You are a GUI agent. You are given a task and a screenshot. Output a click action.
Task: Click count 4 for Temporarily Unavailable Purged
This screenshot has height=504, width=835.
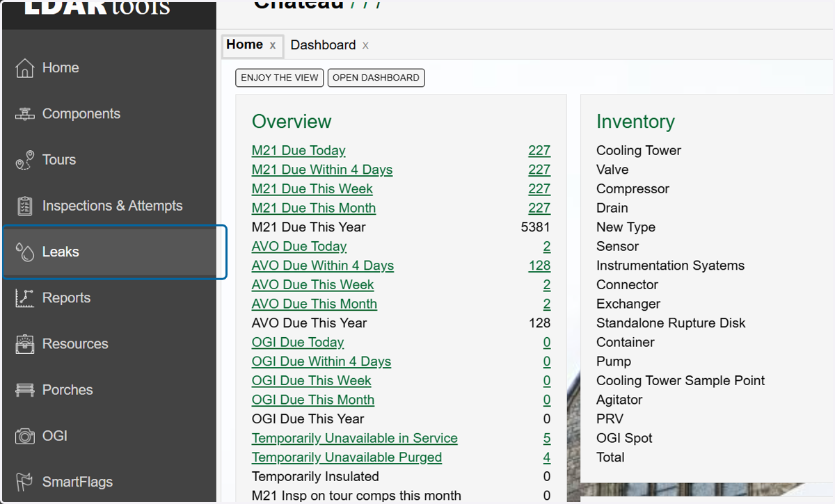[547, 457]
